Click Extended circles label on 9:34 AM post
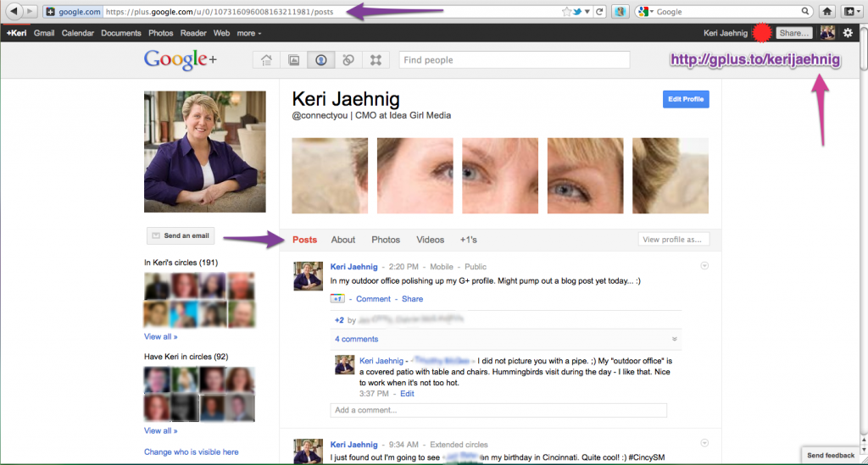The width and height of the screenshot is (868, 465). [x=459, y=444]
